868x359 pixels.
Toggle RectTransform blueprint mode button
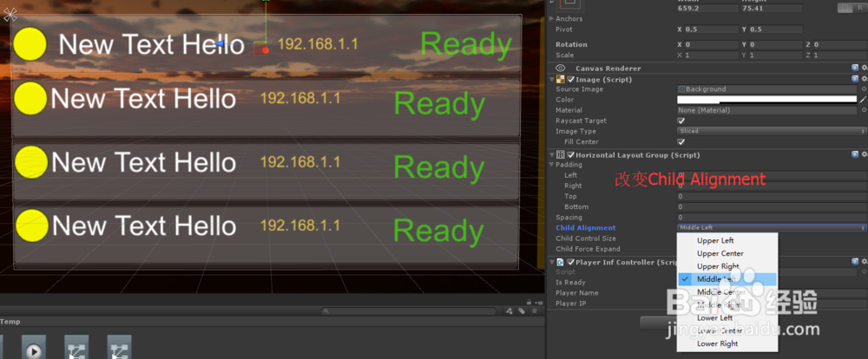point(844,8)
